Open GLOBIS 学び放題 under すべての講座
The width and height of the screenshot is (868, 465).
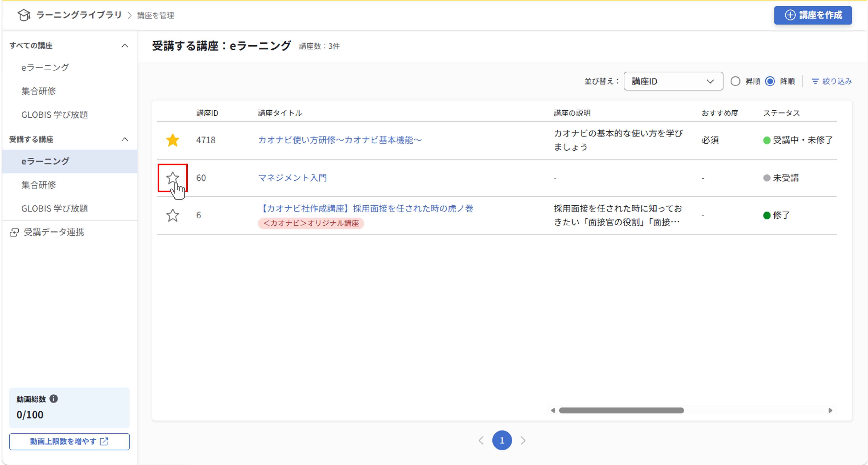coord(55,115)
